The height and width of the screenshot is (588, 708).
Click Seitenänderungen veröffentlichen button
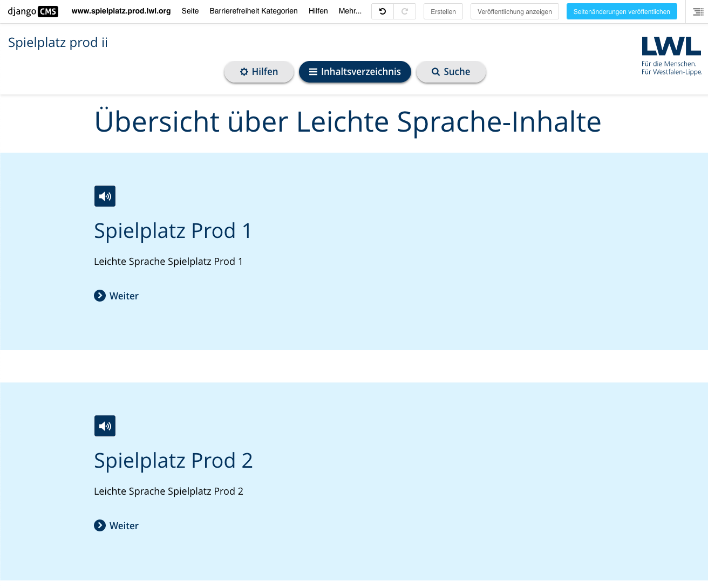622,11
